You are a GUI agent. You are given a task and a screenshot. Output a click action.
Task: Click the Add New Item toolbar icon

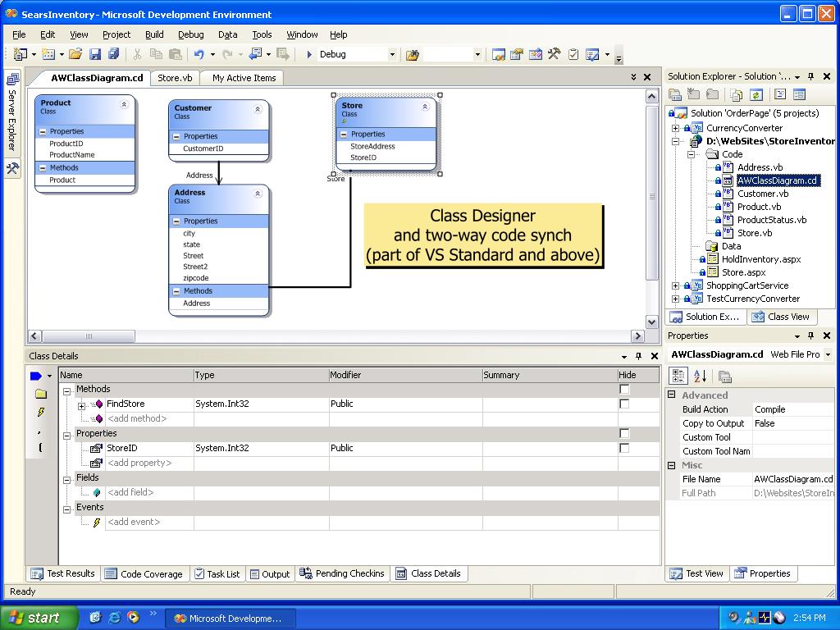point(48,54)
